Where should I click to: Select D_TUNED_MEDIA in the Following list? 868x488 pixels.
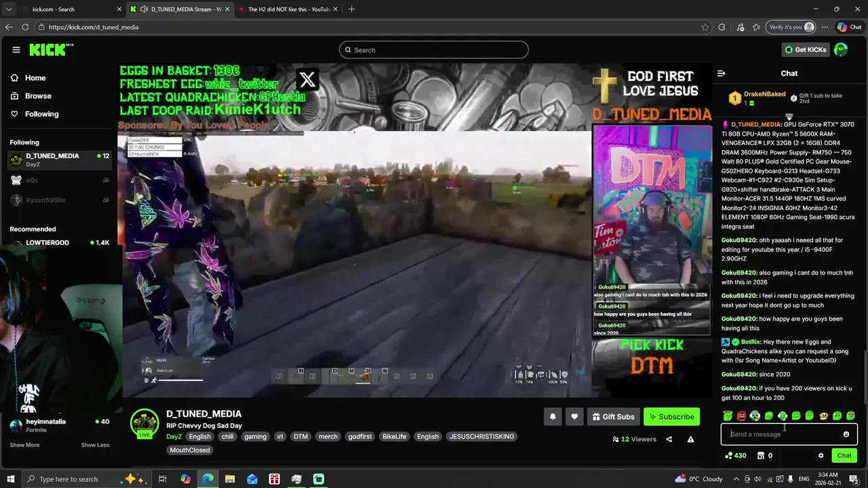(60, 160)
